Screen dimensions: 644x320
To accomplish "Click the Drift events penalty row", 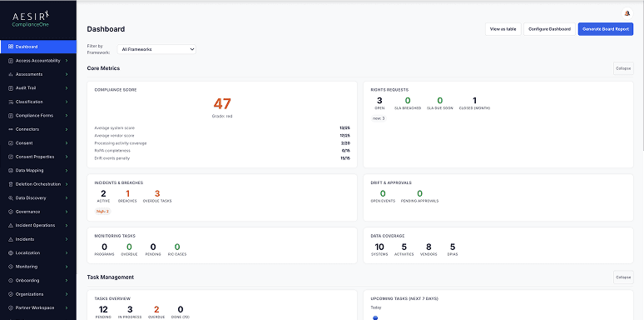I will point(222,158).
